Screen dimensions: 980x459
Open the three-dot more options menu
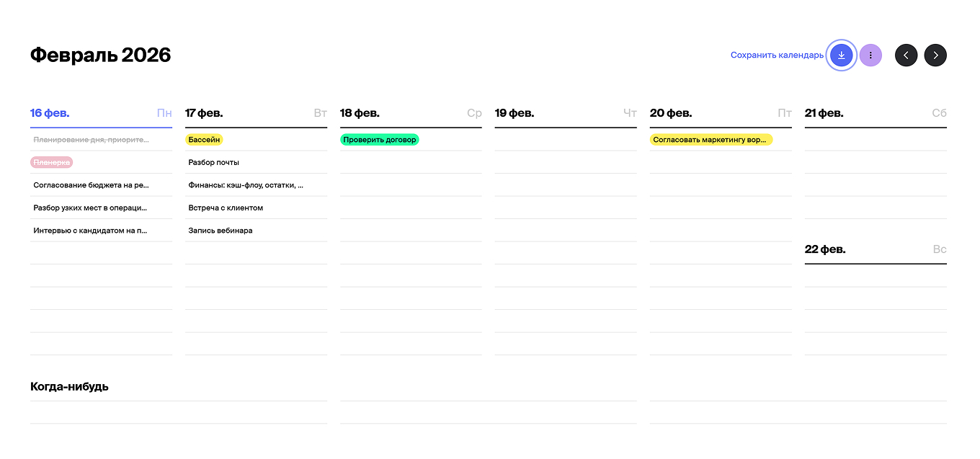(x=870, y=55)
